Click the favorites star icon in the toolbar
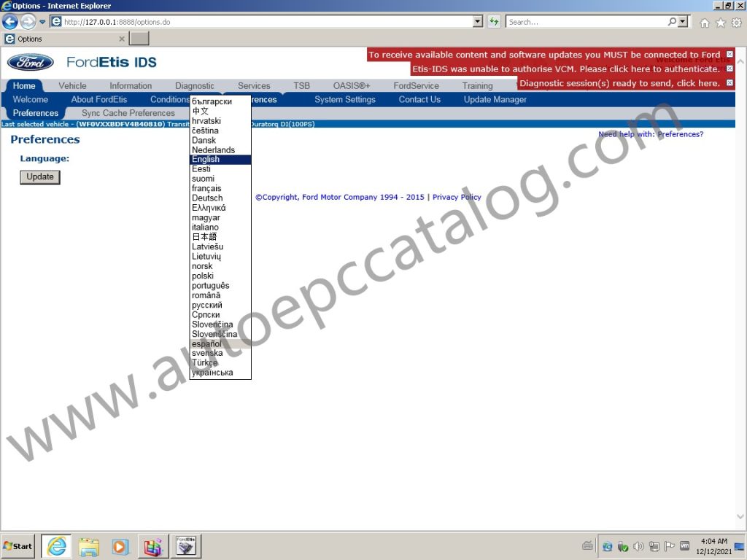Image resolution: width=747 pixels, height=560 pixels. pyautogui.click(x=719, y=22)
